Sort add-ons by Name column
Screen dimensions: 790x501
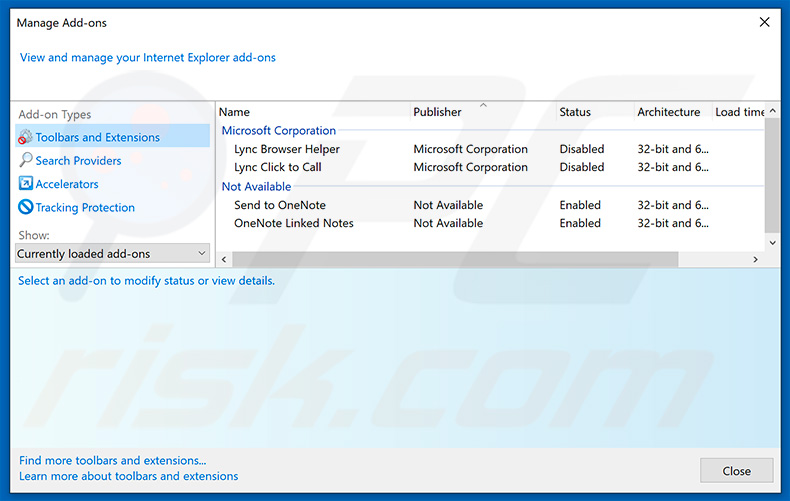click(235, 112)
